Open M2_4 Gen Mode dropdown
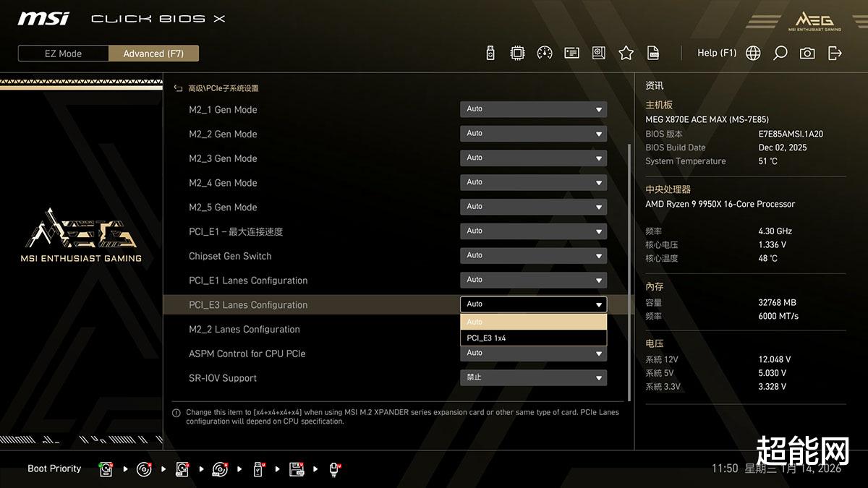The width and height of the screenshot is (868, 488). click(533, 182)
